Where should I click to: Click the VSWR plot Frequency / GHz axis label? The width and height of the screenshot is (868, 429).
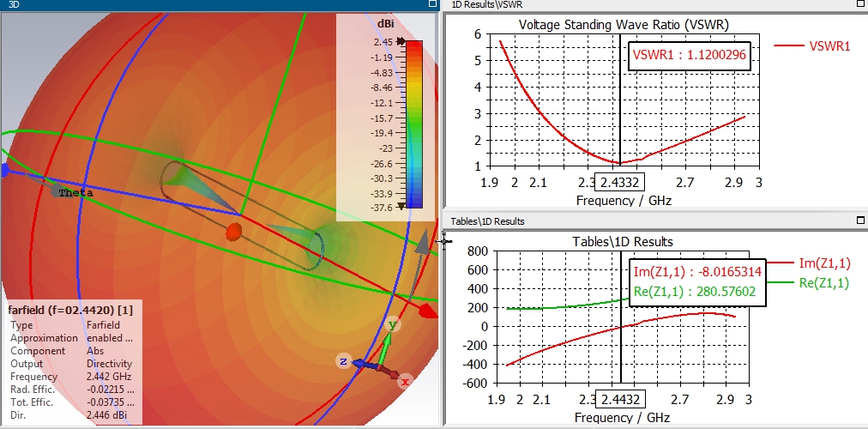click(624, 201)
